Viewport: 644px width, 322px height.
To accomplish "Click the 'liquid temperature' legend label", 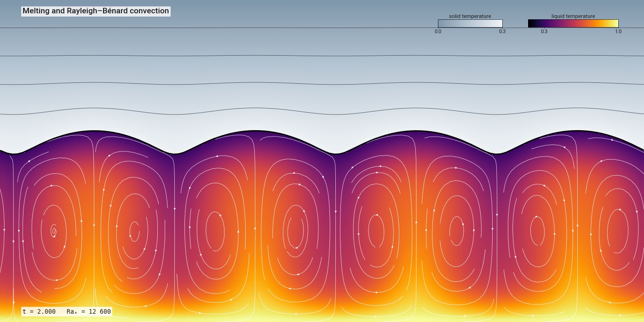I will click(x=573, y=16).
